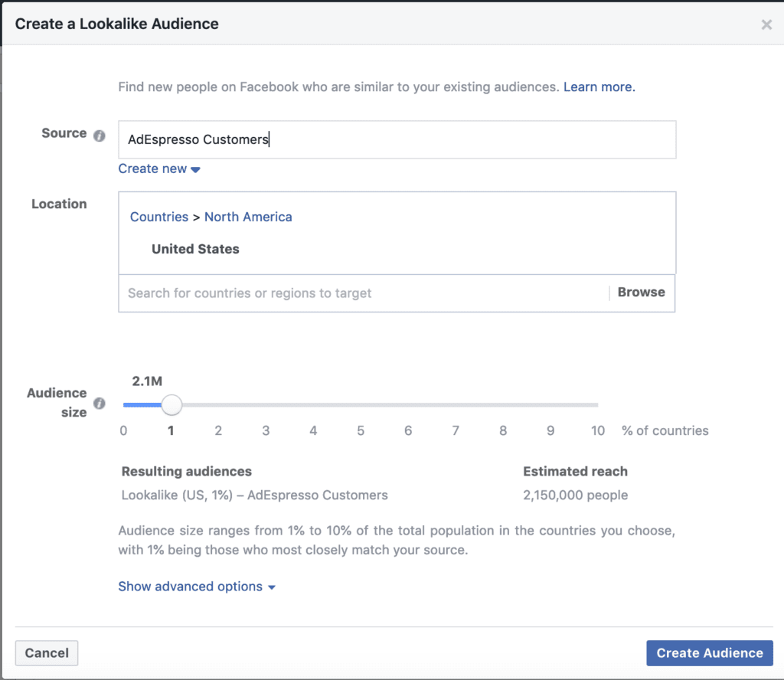This screenshot has height=680, width=784.
Task: Click Browse to pick target locations
Action: [x=640, y=292]
